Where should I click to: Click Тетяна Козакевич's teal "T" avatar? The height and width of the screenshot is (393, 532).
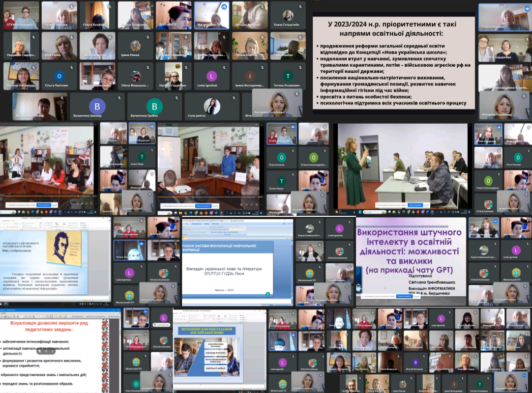[288, 76]
